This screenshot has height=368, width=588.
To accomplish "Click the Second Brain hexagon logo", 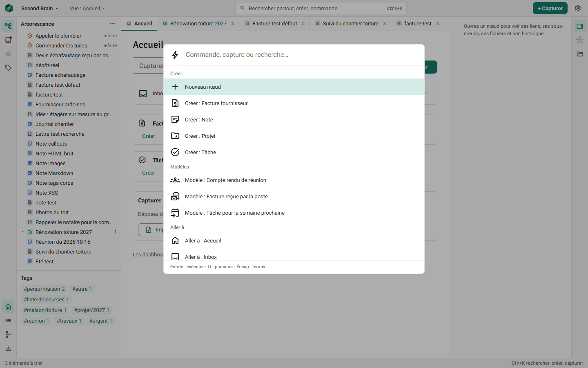I will (x=9, y=8).
